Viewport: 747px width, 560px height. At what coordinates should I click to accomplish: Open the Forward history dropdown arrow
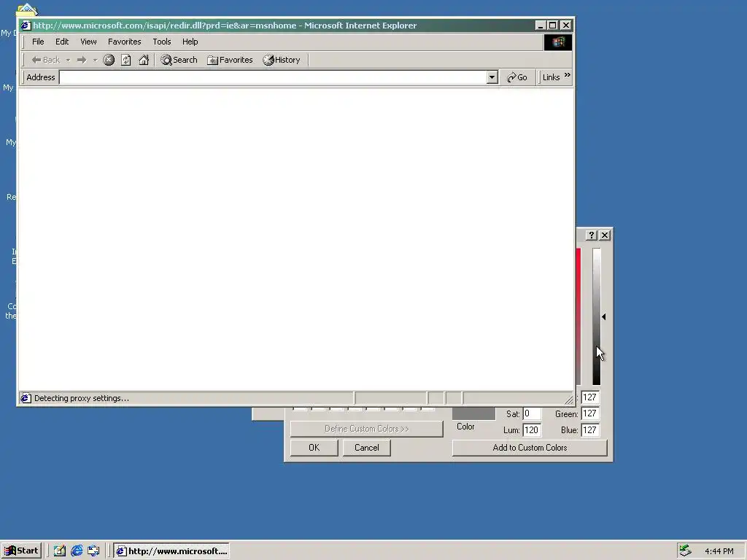95,60
